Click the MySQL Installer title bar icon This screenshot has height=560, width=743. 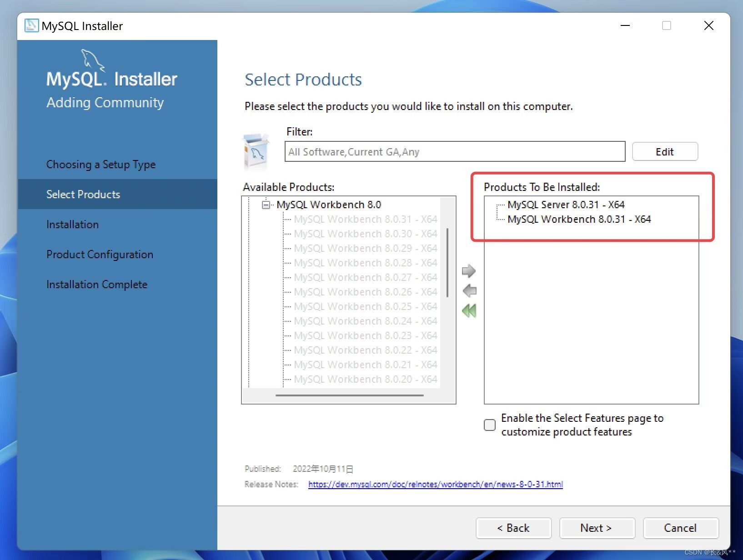[x=31, y=25]
